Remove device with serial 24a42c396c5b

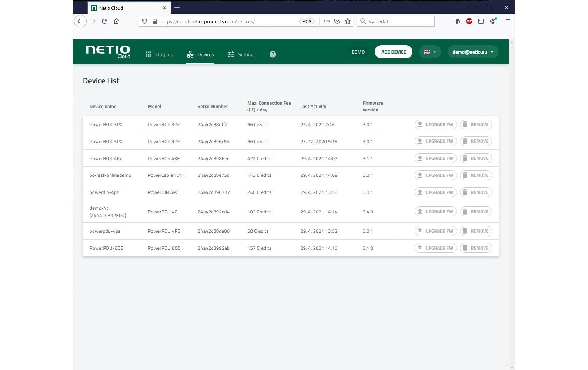(x=476, y=141)
